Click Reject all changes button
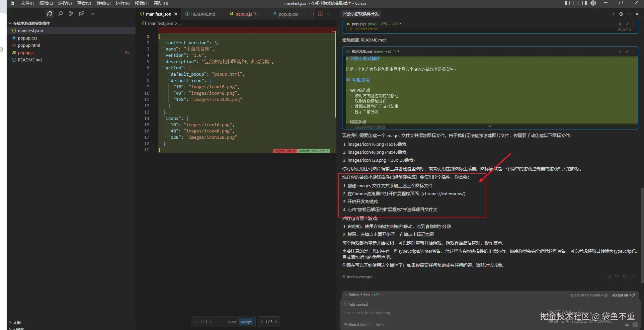 coord(588,295)
